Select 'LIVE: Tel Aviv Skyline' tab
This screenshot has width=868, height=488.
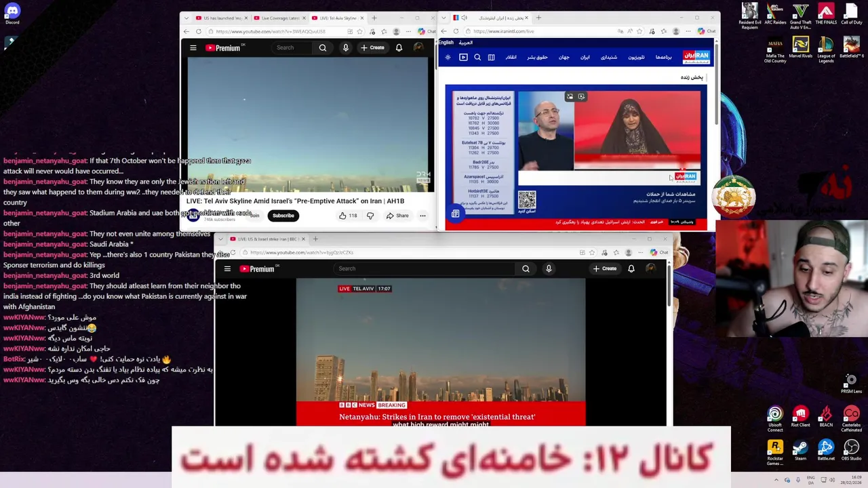pos(338,18)
